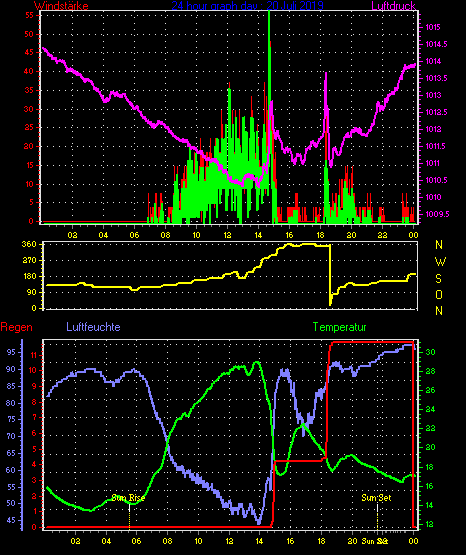Click the yellow O compass letter
Screen dimensions: 466x555
(x=439, y=295)
